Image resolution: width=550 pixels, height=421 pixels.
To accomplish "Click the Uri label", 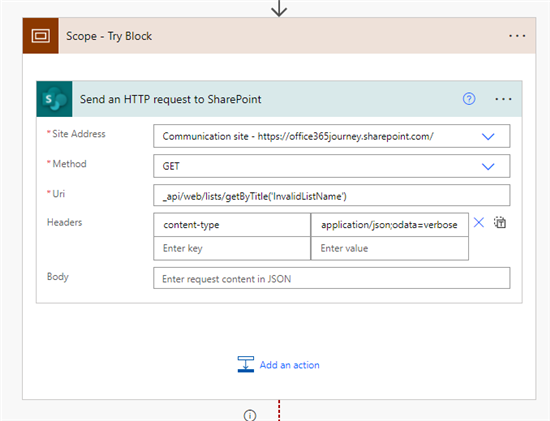I will [x=59, y=194].
